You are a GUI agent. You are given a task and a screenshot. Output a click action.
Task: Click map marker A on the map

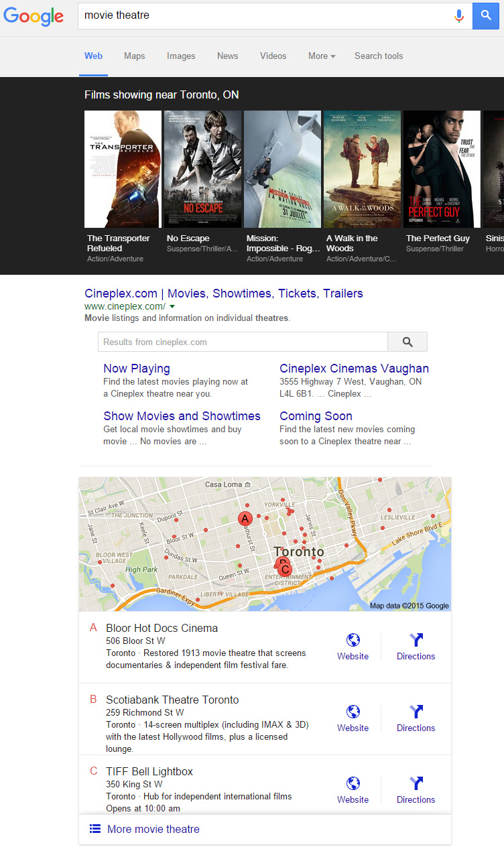245,519
